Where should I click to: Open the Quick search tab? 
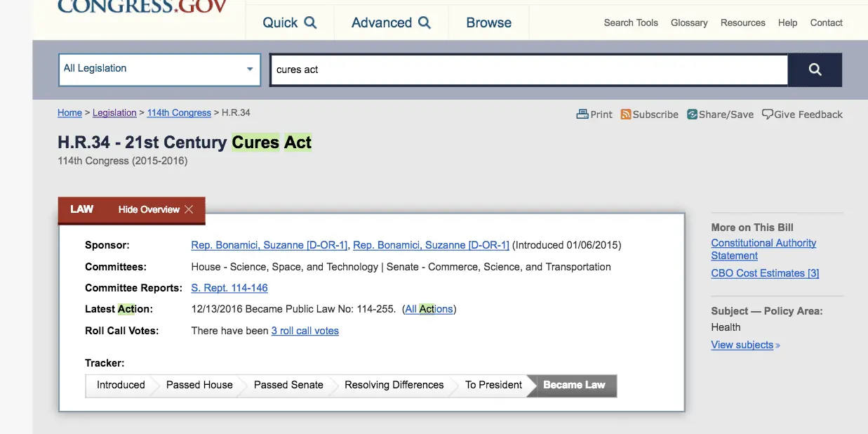click(289, 22)
